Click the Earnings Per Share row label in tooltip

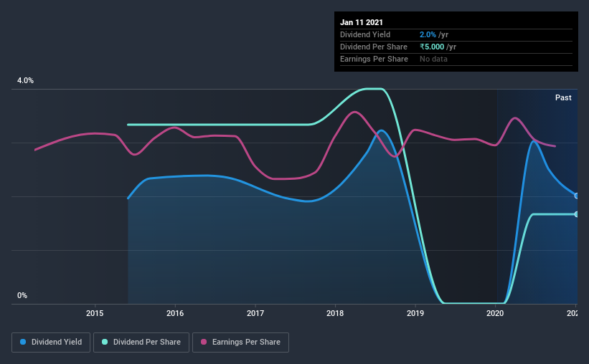click(374, 59)
